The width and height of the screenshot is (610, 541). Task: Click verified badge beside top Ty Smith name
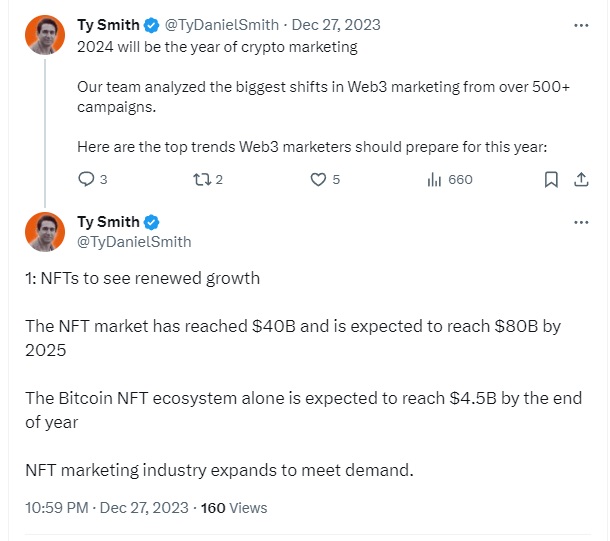(151, 25)
